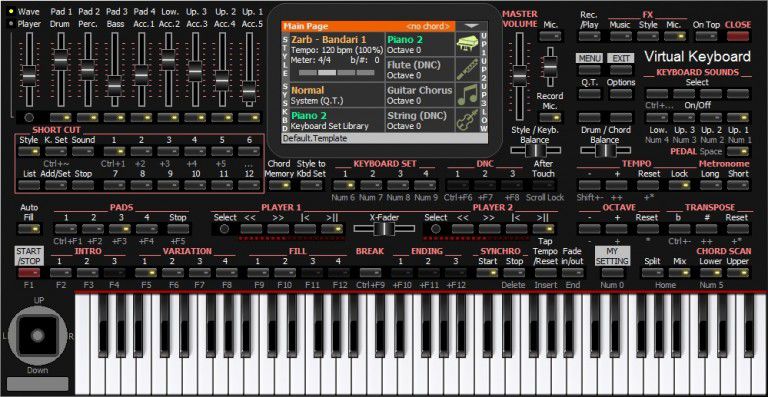Click the music note icon for Guitar Chorus

[467, 95]
